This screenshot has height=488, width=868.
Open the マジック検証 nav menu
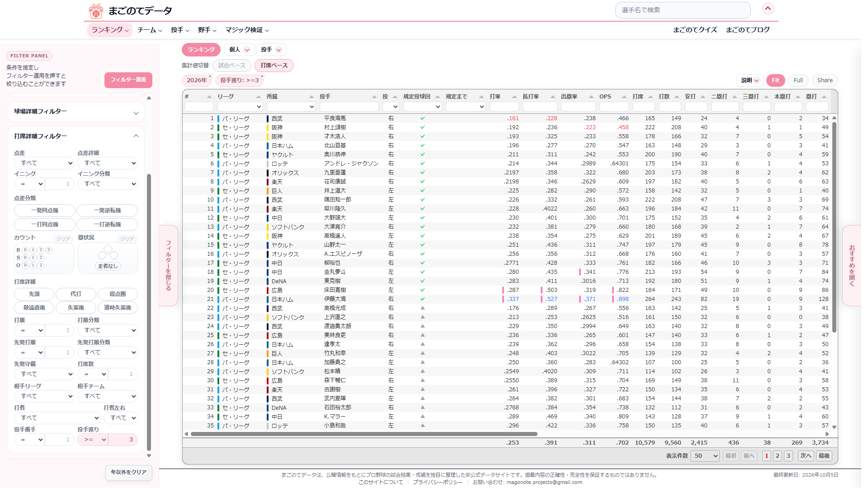[247, 30]
